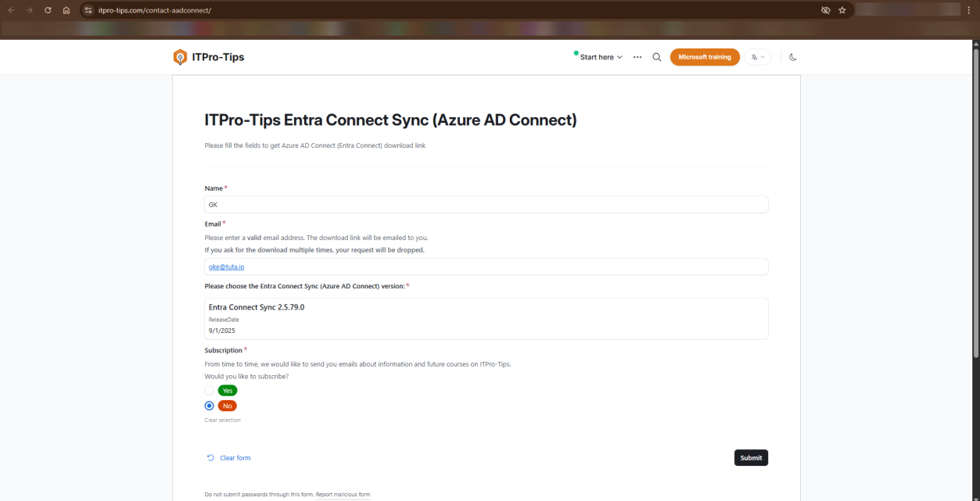Viewport: 980px width, 501px height.
Task: Submit the form
Action: [751, 458]
